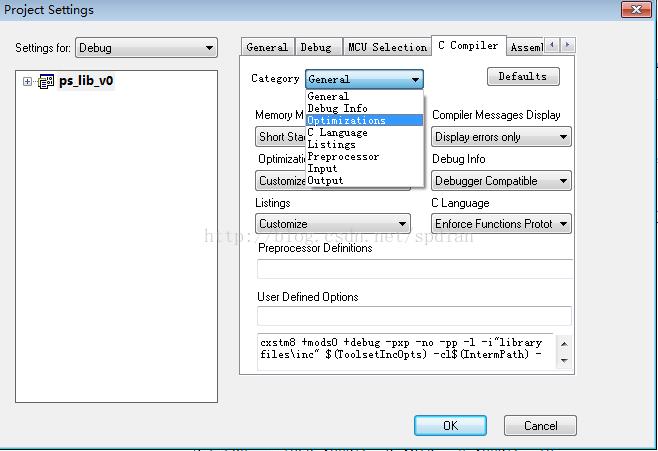The image size is (658, 451).
Task: Switch to the MCU Selection tab
Action: [x=387, y=47]
